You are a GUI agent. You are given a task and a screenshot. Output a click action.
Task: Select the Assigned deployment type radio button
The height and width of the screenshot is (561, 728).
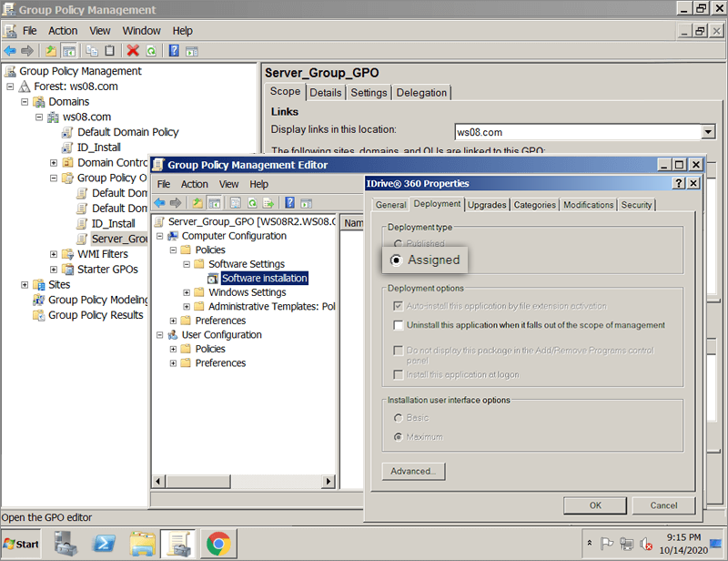pyautogui.click(x=397, y=260)
